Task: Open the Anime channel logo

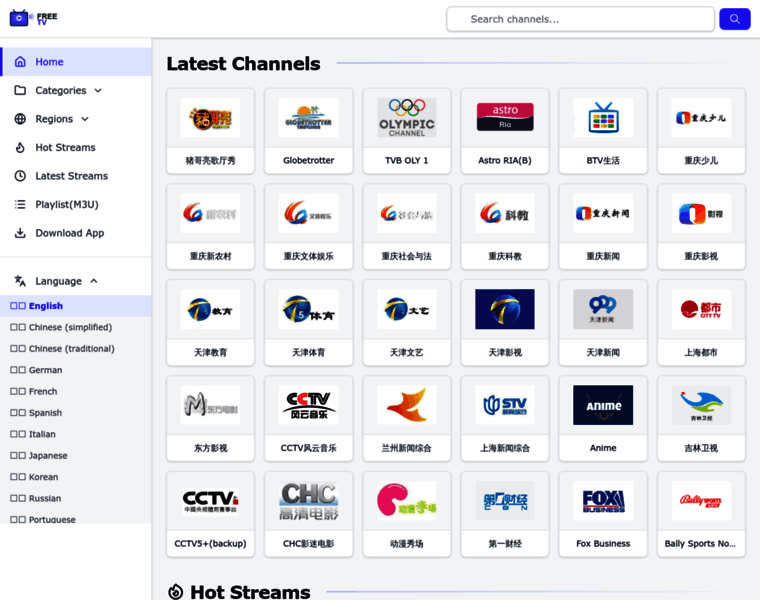Action: (x=603, y=405)
